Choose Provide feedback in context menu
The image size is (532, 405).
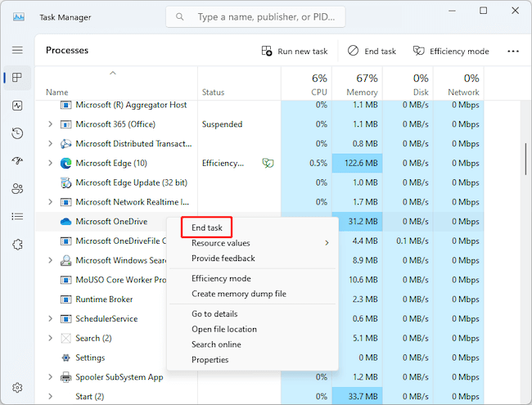[x=252, y=258]
